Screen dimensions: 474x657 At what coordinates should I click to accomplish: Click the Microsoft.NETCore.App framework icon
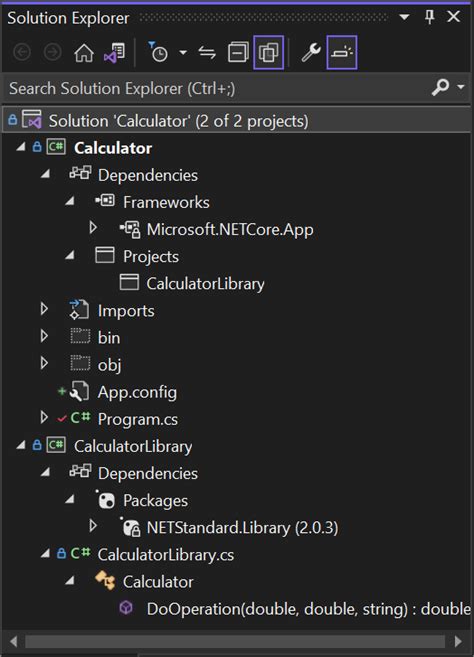130,230
